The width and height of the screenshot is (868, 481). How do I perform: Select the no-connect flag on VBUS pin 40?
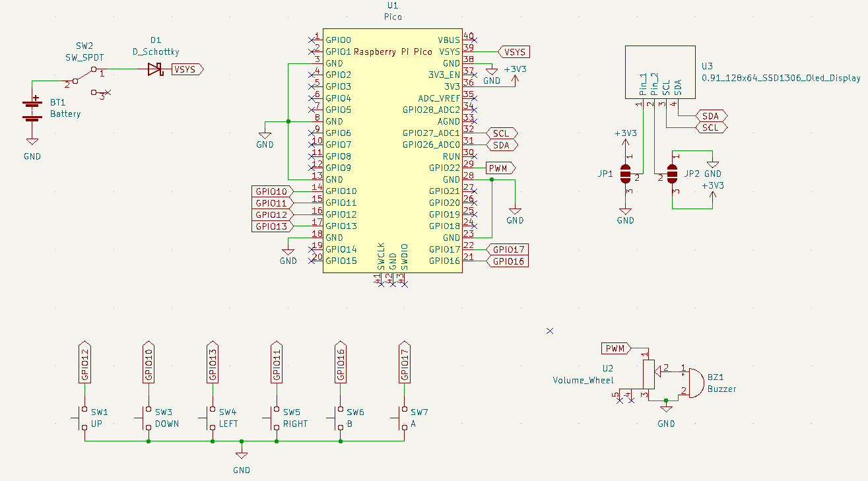coord(474,40)
